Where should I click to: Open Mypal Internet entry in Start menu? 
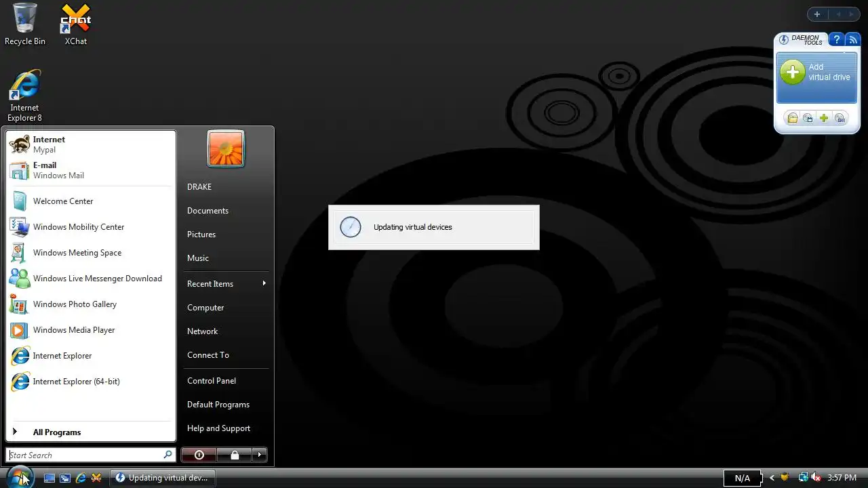[91, 144]
